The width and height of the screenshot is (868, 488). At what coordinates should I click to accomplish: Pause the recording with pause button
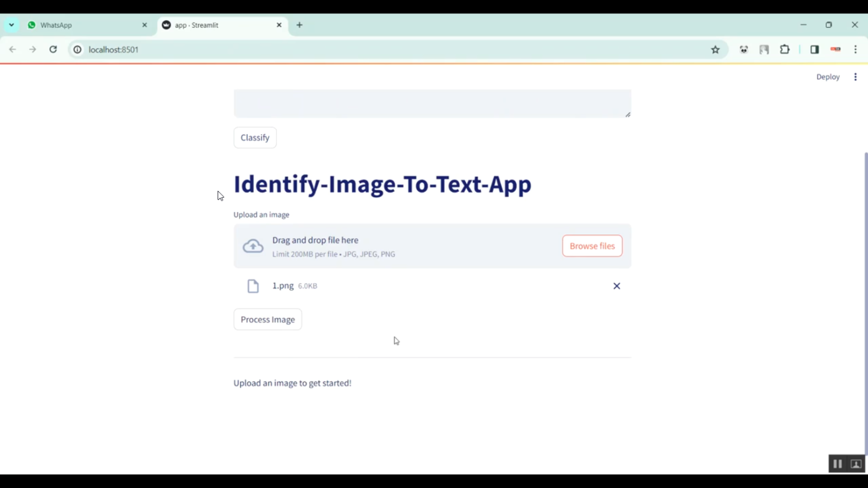click(837, 464)
